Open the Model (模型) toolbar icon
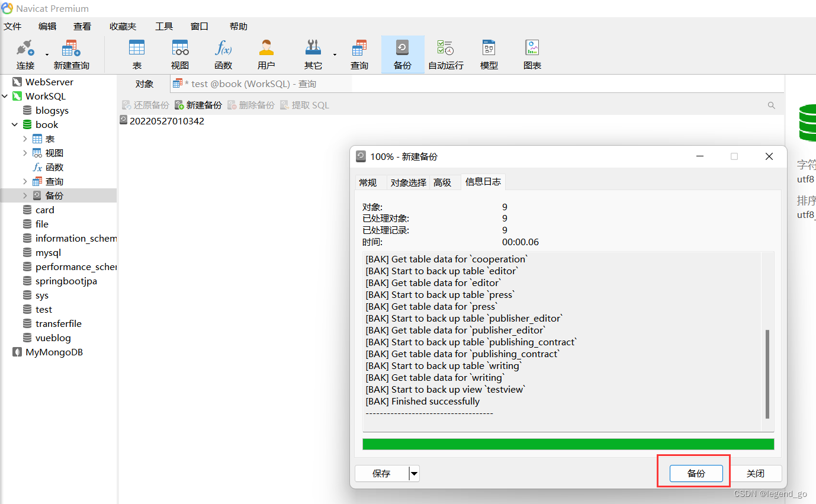The image size is (816, 504). 489,54
